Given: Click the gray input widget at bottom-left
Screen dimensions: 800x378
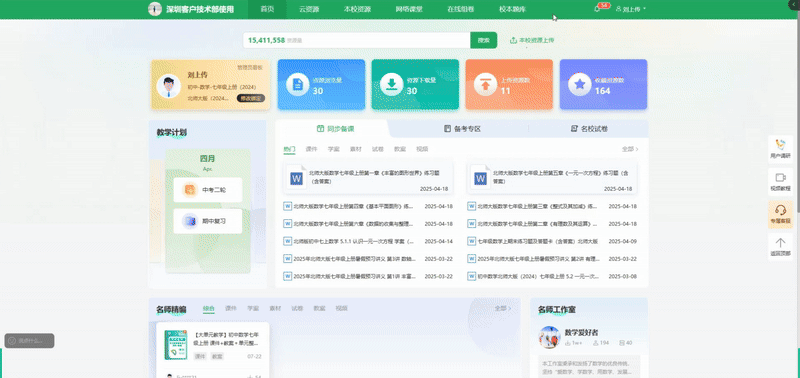Looking at the screenshot, I should [29, 340].
